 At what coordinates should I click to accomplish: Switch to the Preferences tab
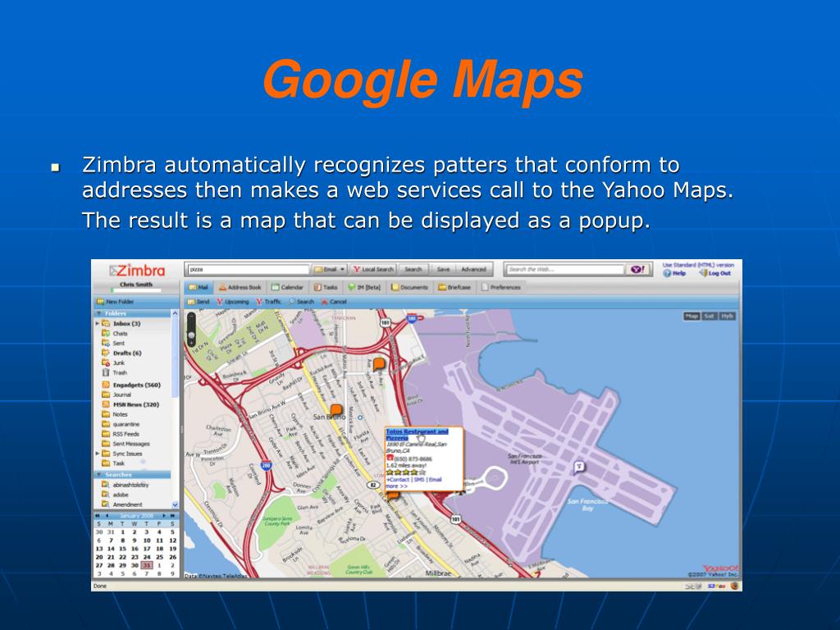click(501, 287)
